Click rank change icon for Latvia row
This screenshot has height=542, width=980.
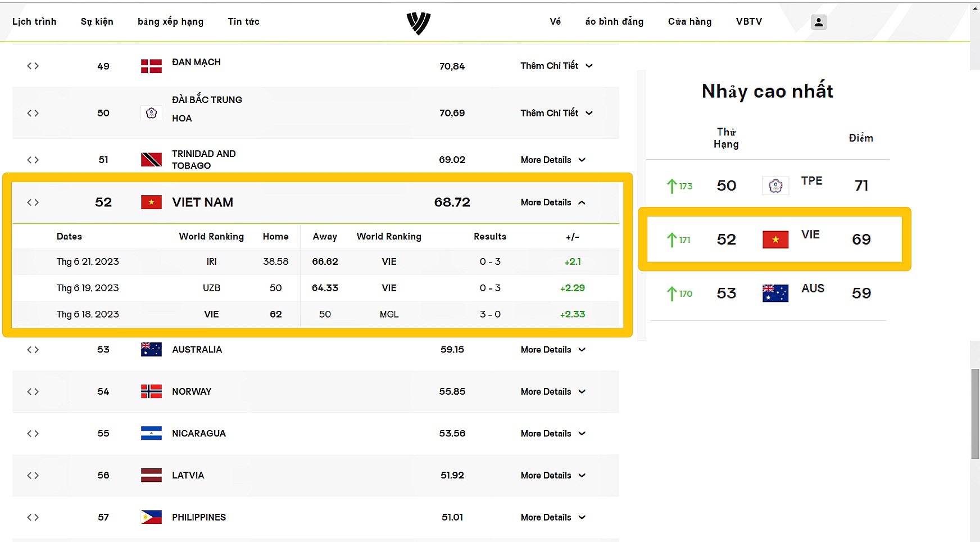[x=33, y=476]
